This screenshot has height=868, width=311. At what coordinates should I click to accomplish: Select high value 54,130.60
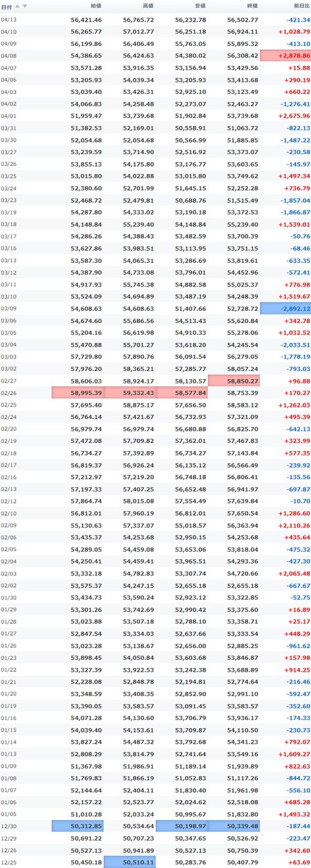pos(139,718)
